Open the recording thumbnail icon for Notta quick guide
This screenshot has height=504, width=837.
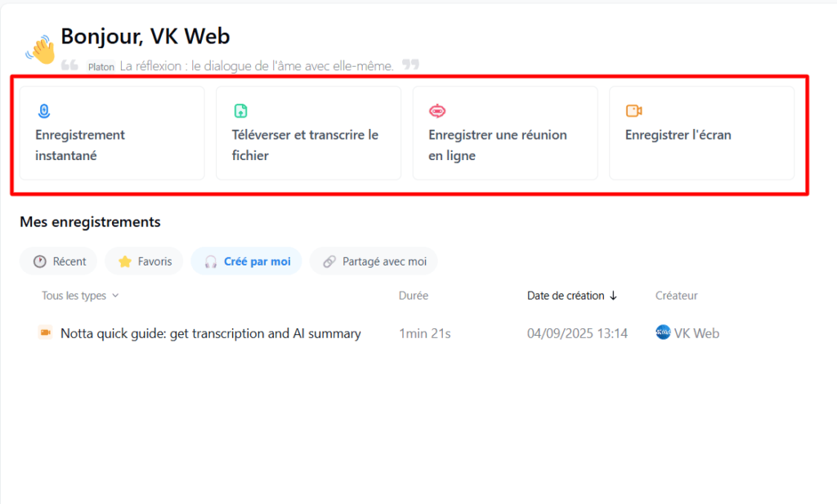46,332
